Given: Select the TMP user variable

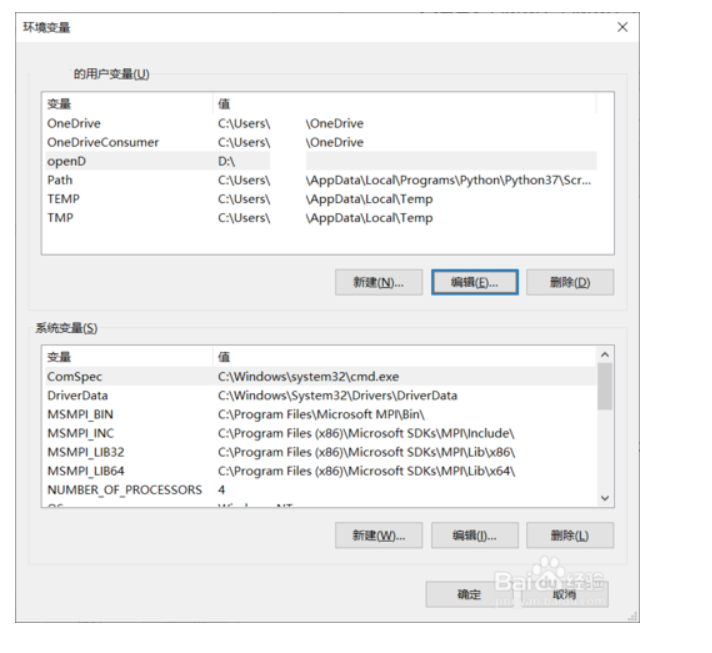Looking at the screenshot, I should pyautogui.click(x=321, y=218).
